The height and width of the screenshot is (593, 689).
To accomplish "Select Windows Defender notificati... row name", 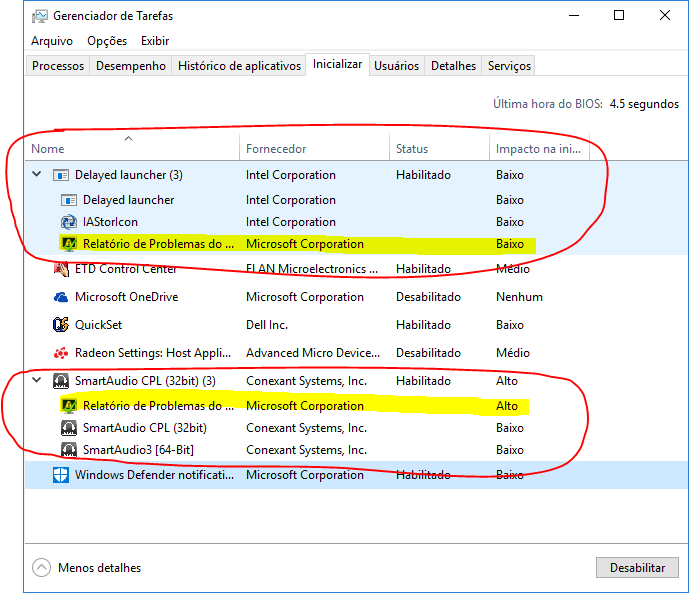I will [x=154, y=475].
